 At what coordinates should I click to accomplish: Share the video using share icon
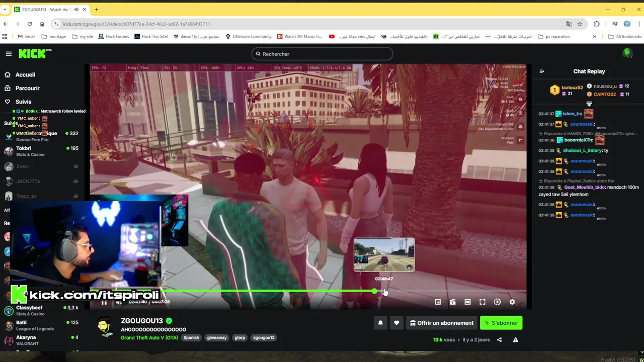[x=499, y=340]
